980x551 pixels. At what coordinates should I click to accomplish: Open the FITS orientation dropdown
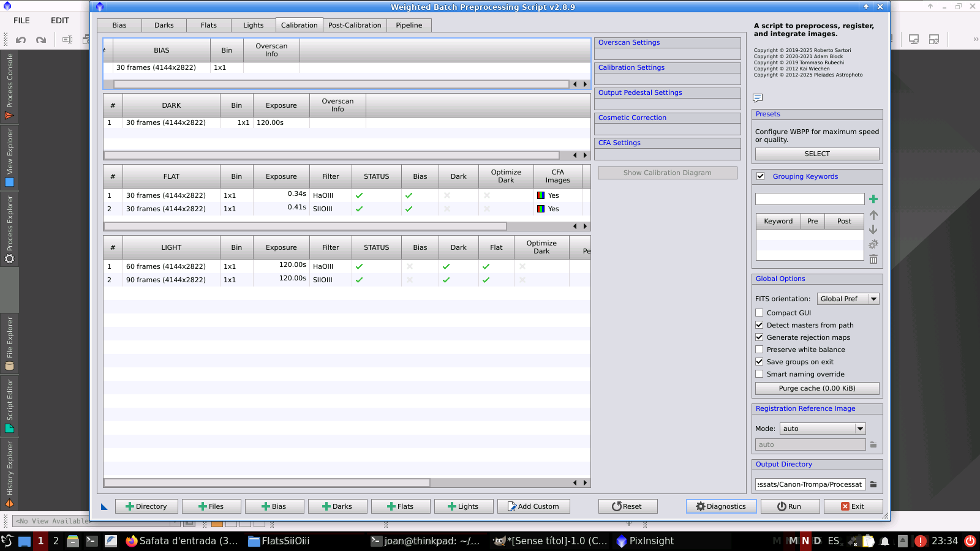click(848, 299)
